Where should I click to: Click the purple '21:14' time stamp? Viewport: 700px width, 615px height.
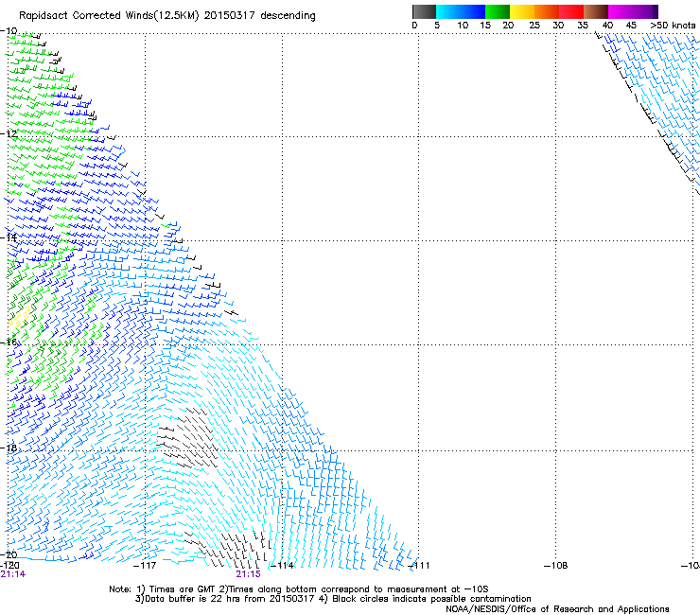[x=13, y=574]
